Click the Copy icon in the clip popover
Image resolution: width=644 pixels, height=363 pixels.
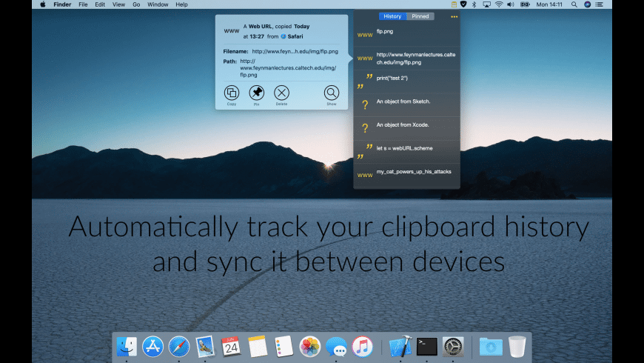[x=232, y=93]
